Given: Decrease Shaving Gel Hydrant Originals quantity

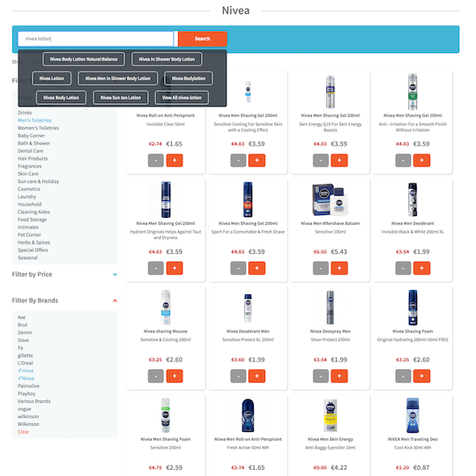Looking at the screenshot, I should pyautogui.click(x=156, y=268).
